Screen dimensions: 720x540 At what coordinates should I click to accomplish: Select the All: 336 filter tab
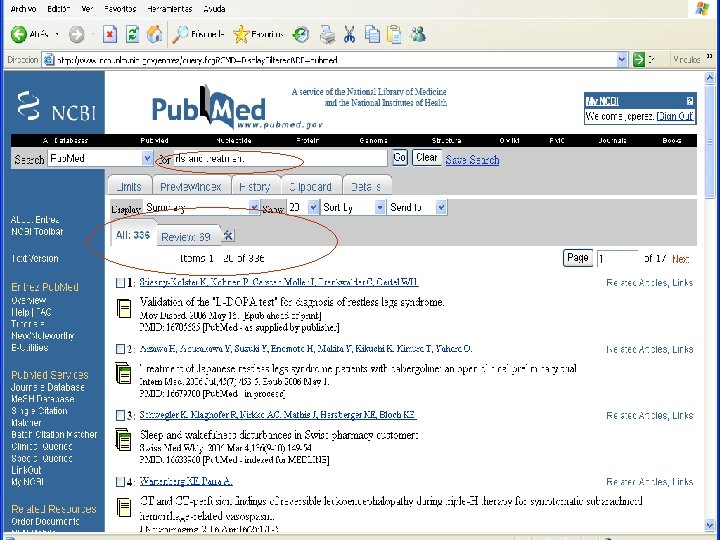click(x=133, y=235)
